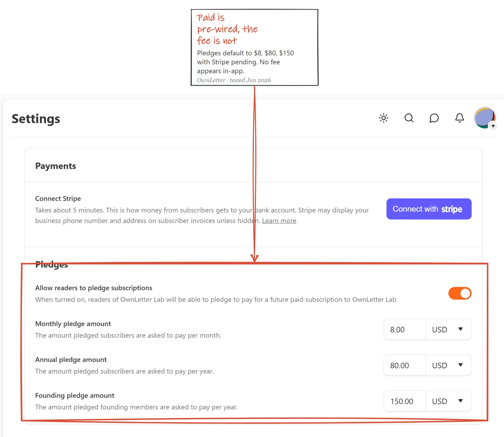Open founding pledge currency USD dropdown
The width and height of the screenshot is (504, 437).
[x=448, y=401]
